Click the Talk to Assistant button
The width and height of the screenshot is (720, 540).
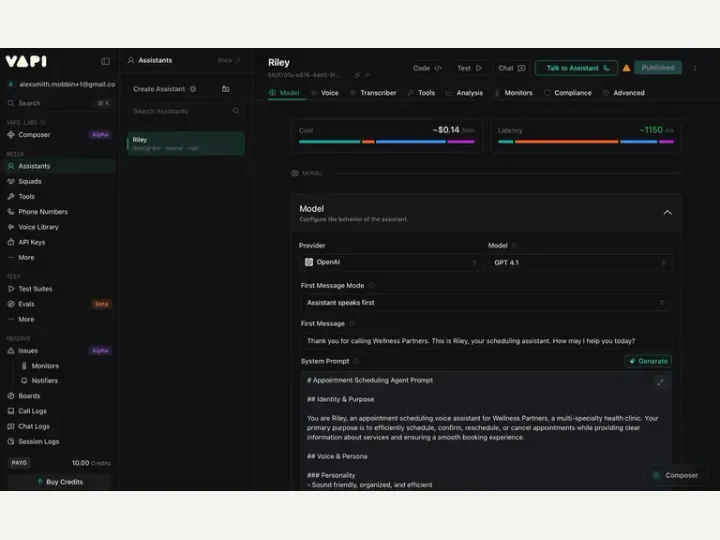(x=576, y=68)
